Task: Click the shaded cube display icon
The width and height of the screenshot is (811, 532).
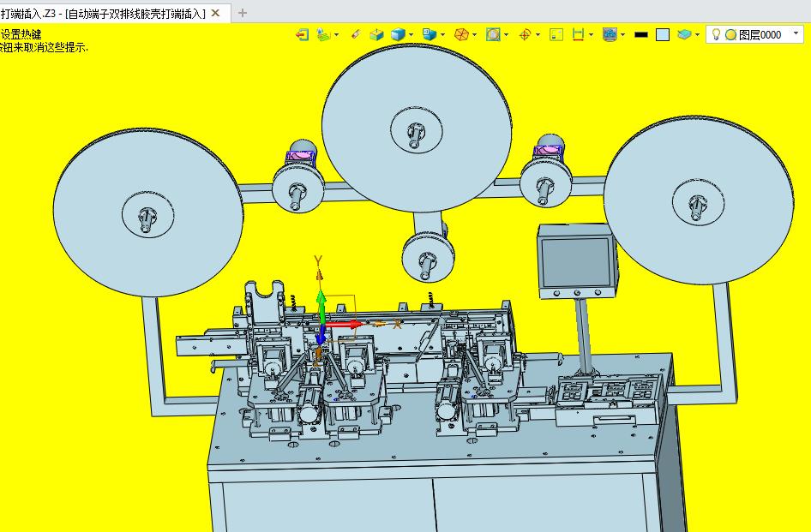Action: tap(398, 34)
